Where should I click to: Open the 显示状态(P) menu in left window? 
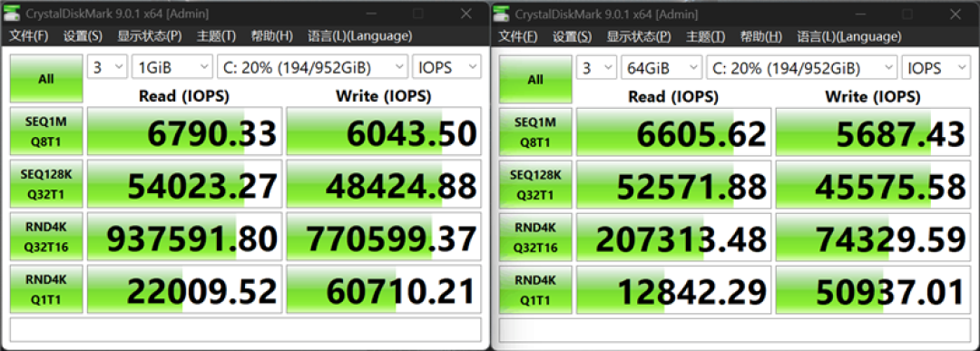click(x=150, y=35)
